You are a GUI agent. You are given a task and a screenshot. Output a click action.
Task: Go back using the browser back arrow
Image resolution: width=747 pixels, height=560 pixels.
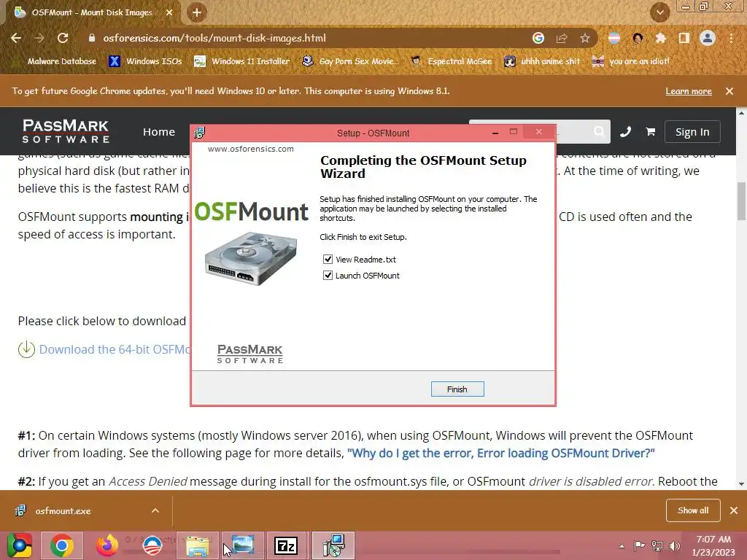tap(16, 38)
